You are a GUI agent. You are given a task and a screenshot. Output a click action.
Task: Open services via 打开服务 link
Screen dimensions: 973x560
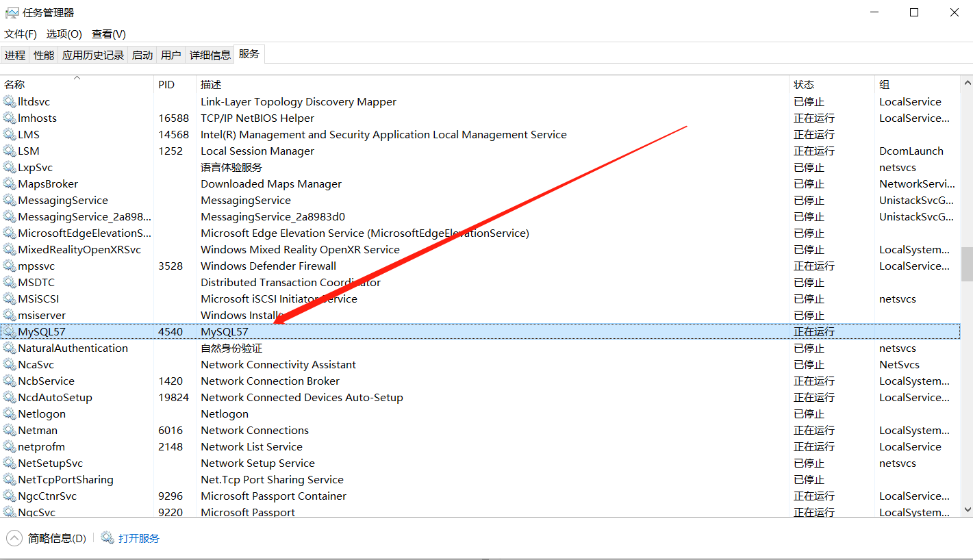tap(139, 538)
